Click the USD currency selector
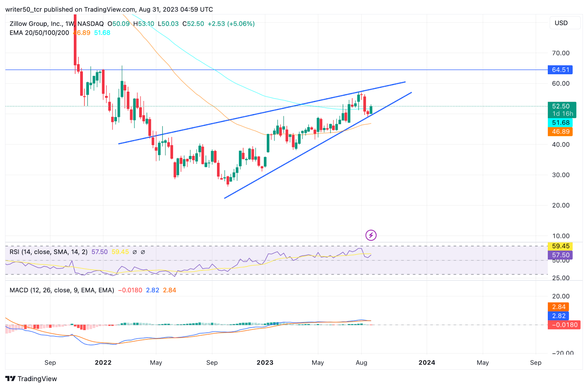Viewport: 588px width, 388px height. [x=565, y=23]
